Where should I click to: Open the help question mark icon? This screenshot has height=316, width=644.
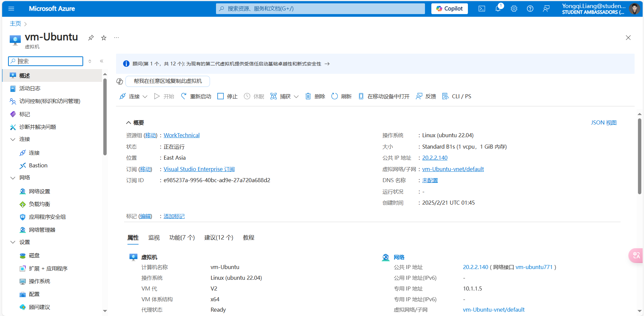click(530, 9)
